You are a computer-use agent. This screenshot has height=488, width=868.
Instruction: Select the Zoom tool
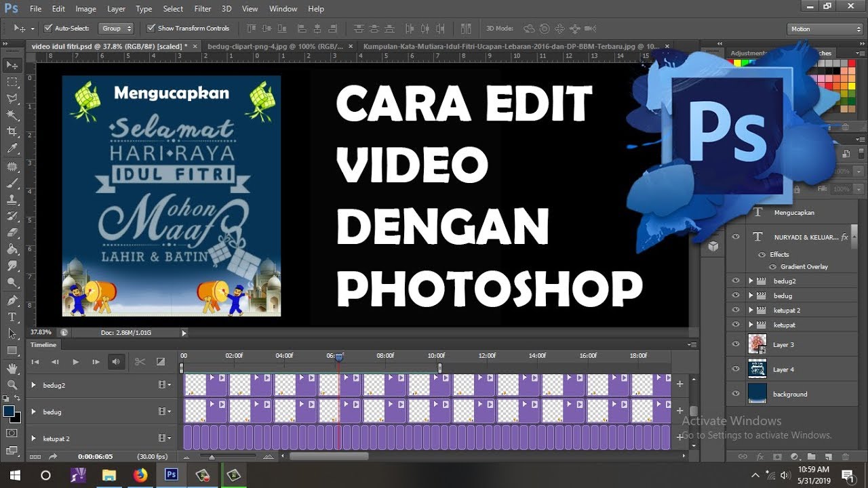(12, 385)
